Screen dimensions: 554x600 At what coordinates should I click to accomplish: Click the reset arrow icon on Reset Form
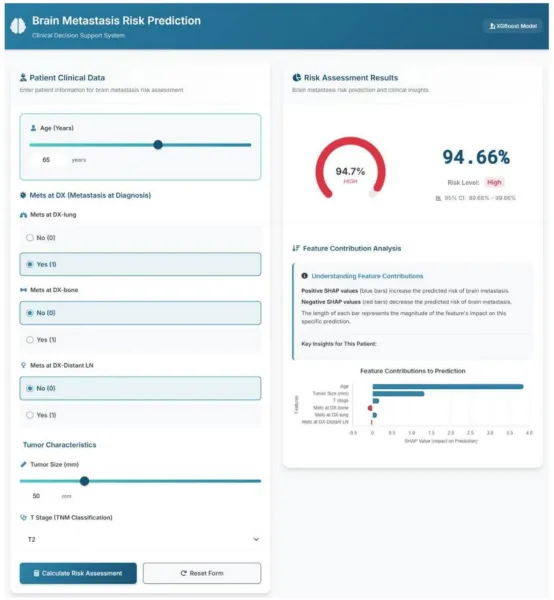point(184,573)
